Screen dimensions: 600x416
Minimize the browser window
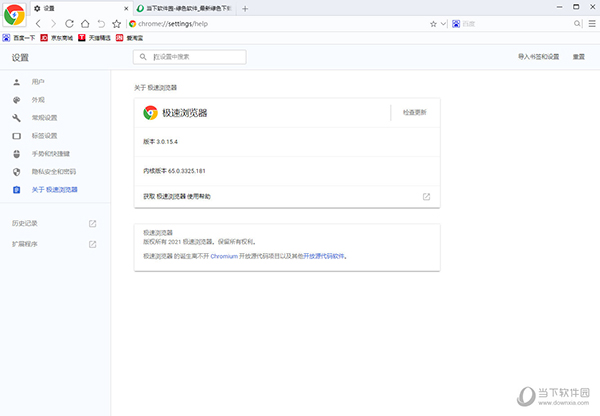click(559, 7)
